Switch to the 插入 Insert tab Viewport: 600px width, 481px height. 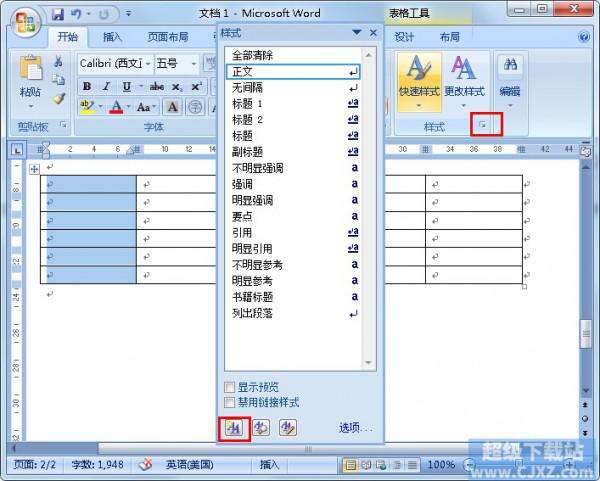click(112, 37)
